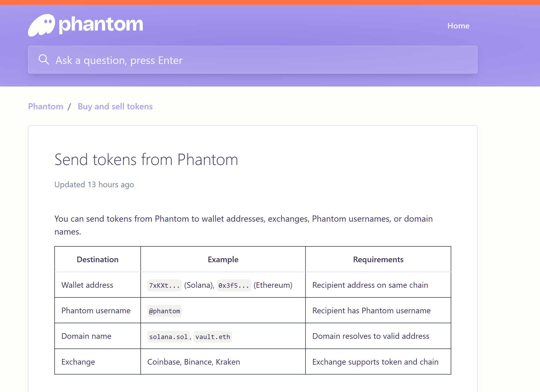Open the Home navigation link
The width and height of the screenshot is (540, 392).
pyautogui.click(x=458, y=26)
